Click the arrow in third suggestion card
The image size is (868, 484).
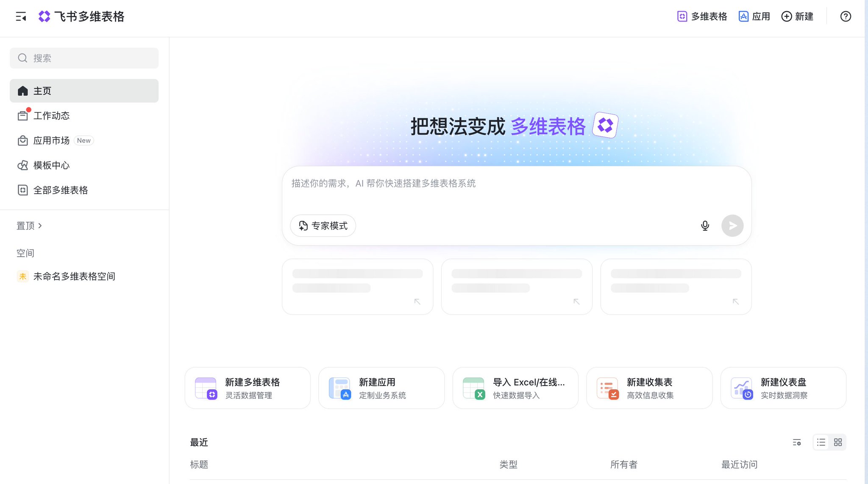click(x=736, y=302)
